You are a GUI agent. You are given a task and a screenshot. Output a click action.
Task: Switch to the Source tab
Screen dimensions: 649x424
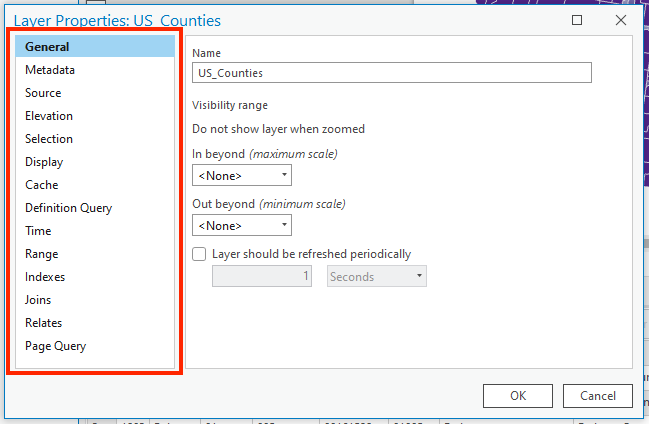[x=95, y=93]
